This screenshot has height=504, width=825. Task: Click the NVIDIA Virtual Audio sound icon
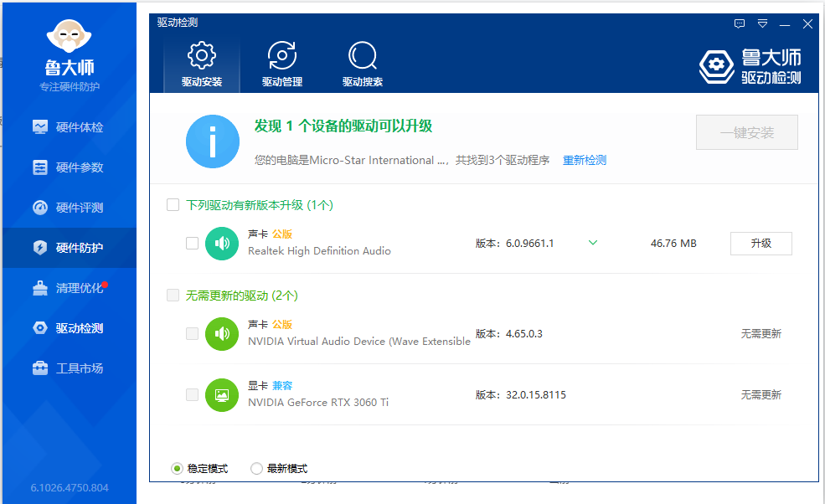coord(222,333)
